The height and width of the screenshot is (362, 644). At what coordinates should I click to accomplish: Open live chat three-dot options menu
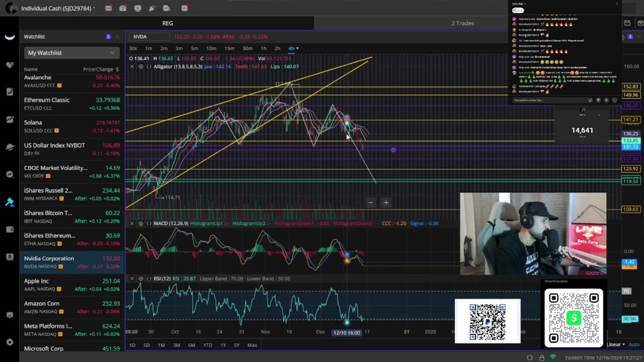(x=617, y=4)
